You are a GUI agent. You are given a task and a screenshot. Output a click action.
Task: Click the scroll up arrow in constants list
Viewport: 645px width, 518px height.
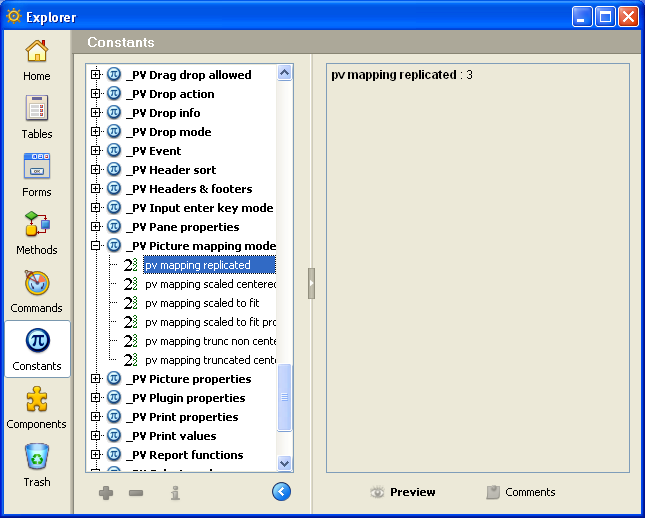(285, 73)
